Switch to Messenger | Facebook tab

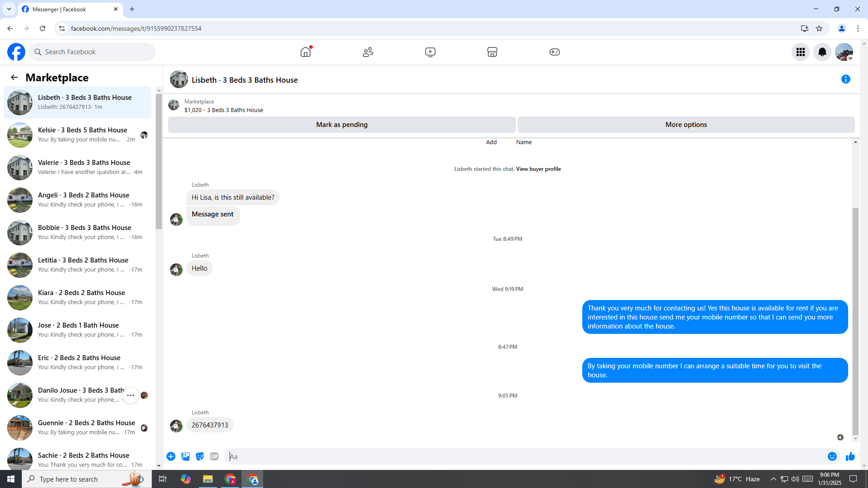point(70,9)
